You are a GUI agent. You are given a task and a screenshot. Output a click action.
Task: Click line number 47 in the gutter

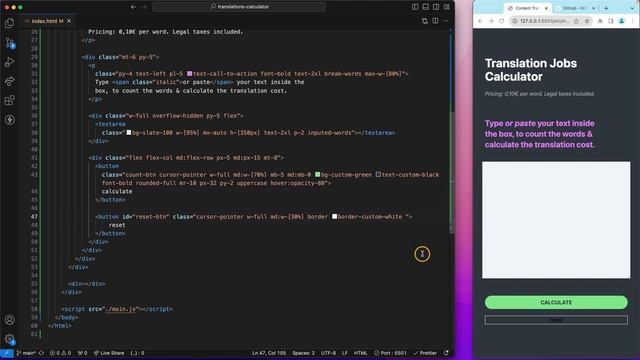tap(34, 217)
